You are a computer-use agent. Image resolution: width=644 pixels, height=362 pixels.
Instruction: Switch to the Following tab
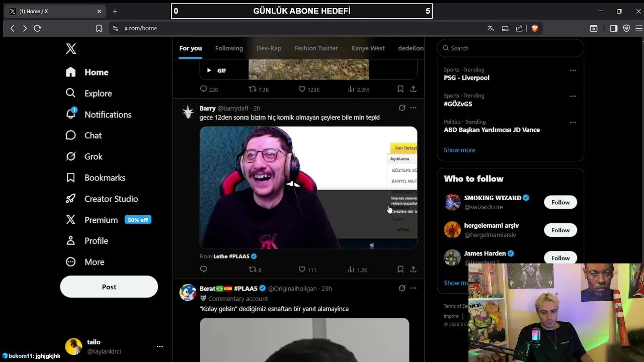pyautogui.click(x=229, y=48)
